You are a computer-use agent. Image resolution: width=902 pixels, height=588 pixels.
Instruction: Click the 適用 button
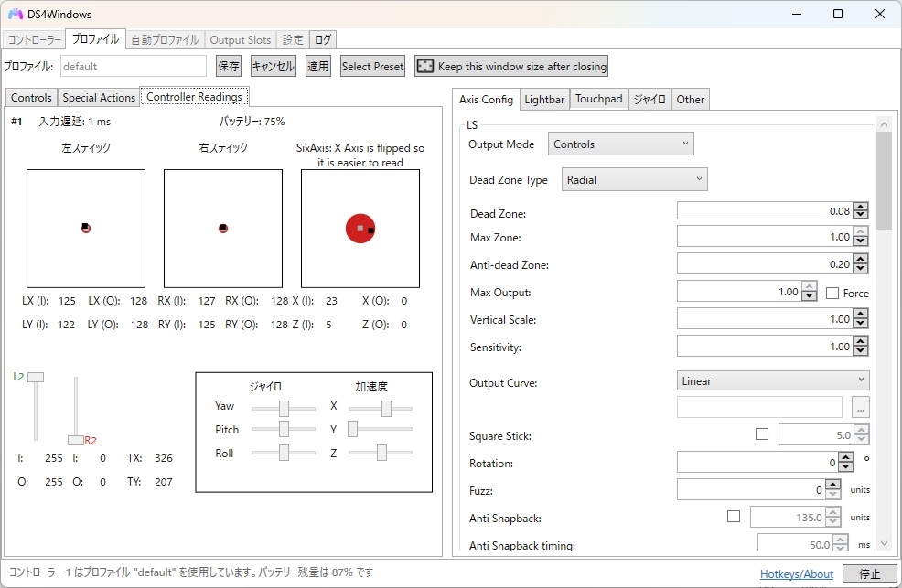[x=318, y=66]
